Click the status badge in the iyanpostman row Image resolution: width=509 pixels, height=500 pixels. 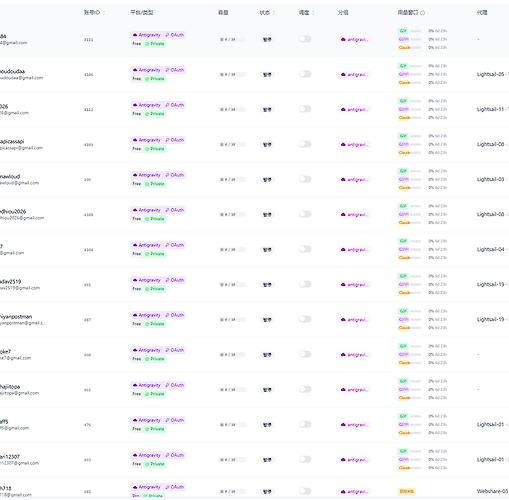coord(267,319)
